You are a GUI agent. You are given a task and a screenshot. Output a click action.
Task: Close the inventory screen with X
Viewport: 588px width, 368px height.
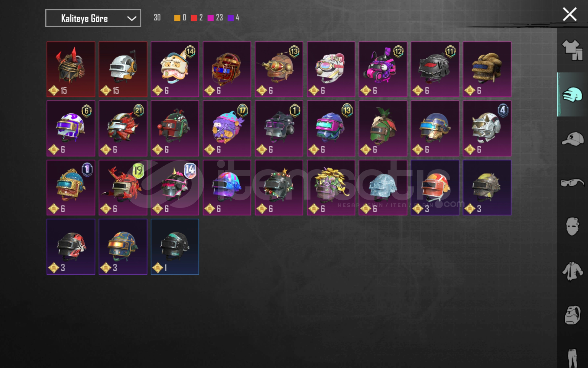(x=570, y=15)
